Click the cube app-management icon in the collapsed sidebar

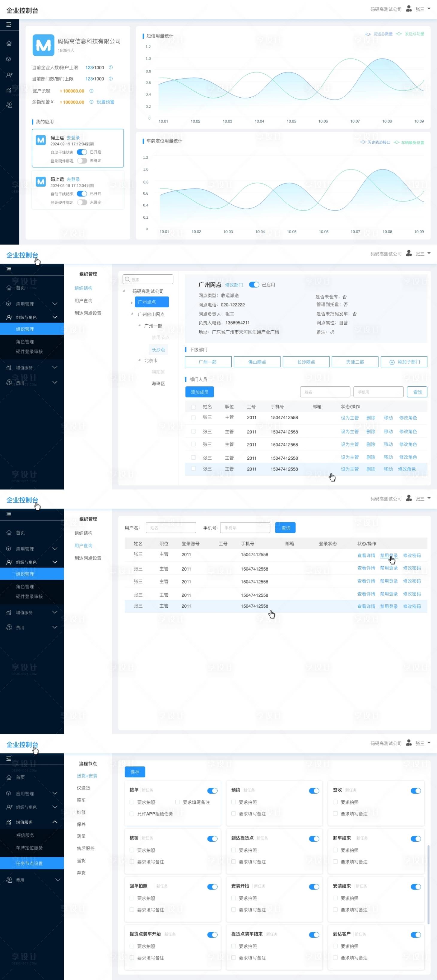tap(9, 59)
